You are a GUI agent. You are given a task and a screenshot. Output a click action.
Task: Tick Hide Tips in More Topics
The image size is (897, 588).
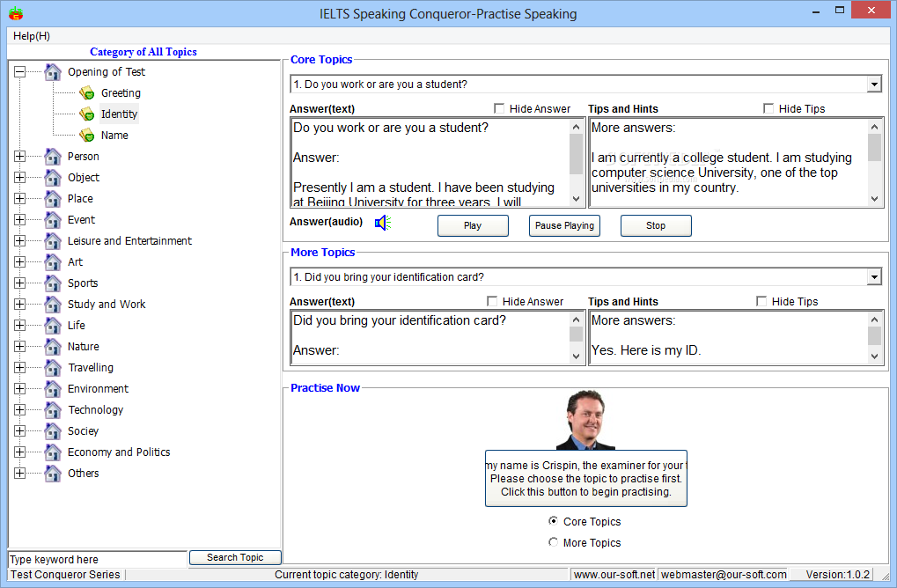pos(761,301)
